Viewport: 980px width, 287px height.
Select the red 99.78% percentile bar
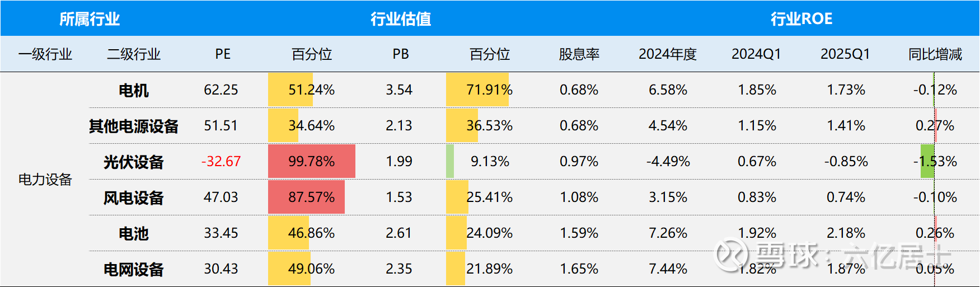[x=312, y=161]
